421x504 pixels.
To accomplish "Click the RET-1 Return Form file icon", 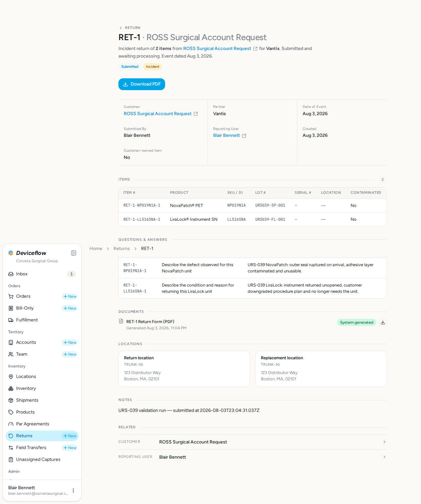I will coord(121,321).
